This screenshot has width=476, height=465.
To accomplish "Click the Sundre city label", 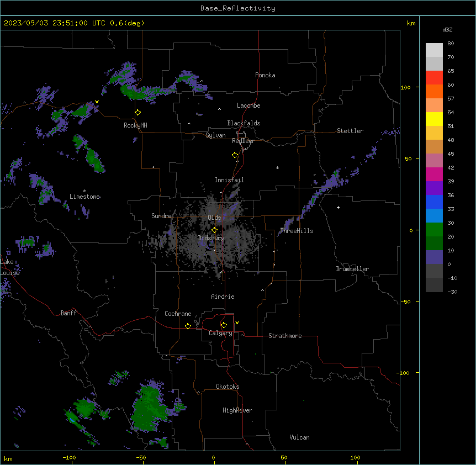I will tap(161, 216).
